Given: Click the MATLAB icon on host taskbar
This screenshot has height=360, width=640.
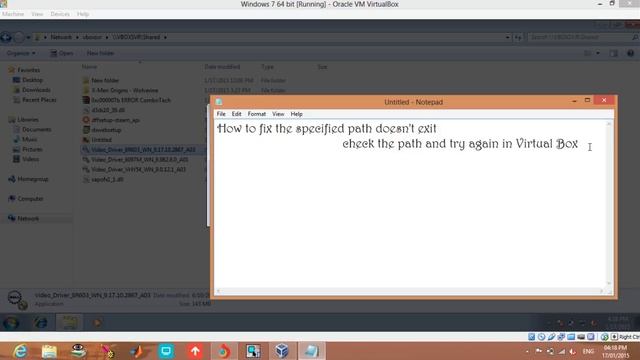Looking at the screenshot, I should [x=137, y=351].
